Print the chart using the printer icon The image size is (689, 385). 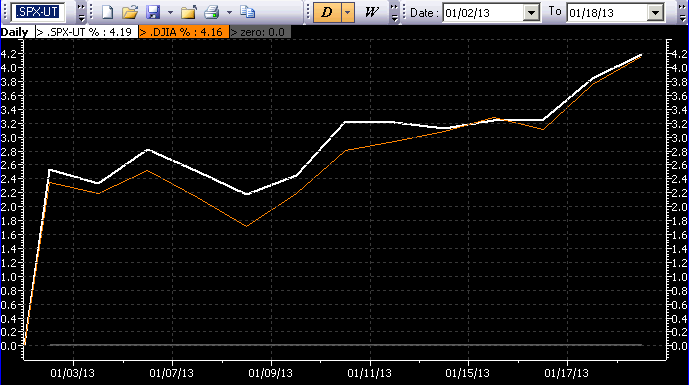211,12
